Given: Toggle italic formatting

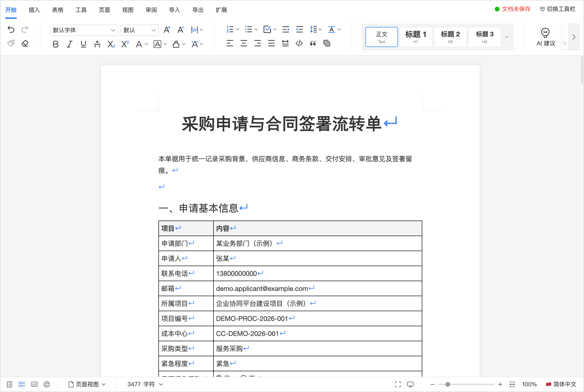Looking at the screenshot, I should (x=69, y=44).
